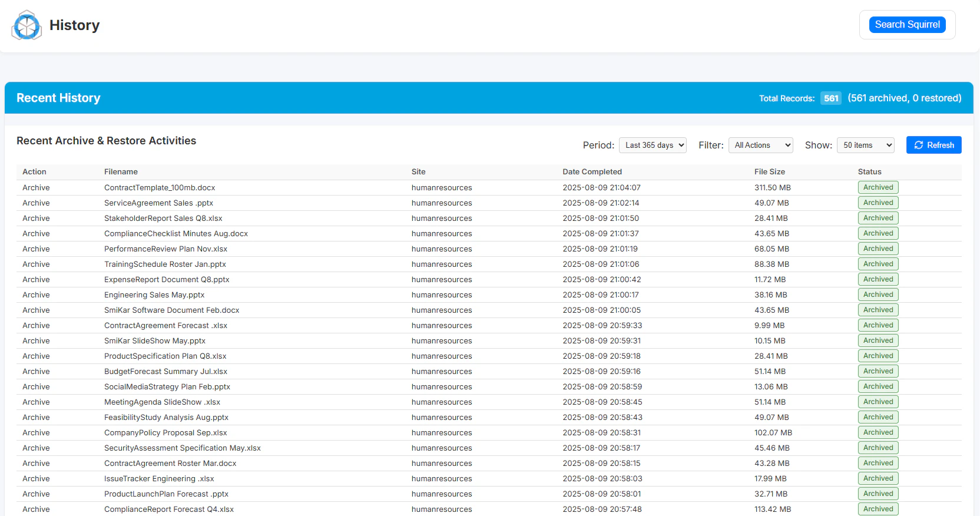Select filename ContractTemplate_100mb.docx
This screenshot has width=980, height=516.
tap(160, 188)
